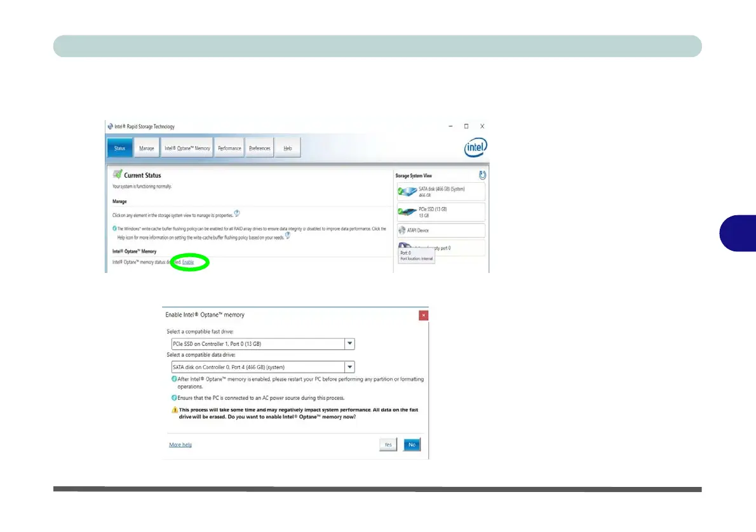Click help icon beside manage properties text
This screenshot has width=756, height=532.
237,213
